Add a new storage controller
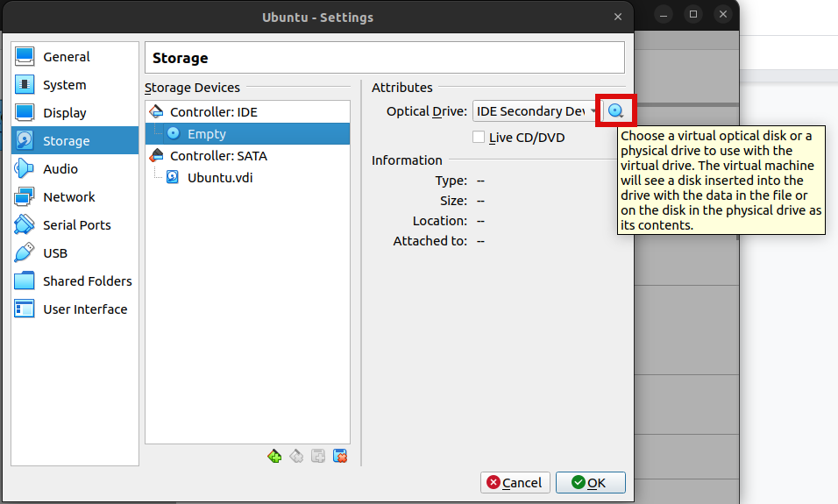Viewport: 838px width, 504px height. point(274,456)
